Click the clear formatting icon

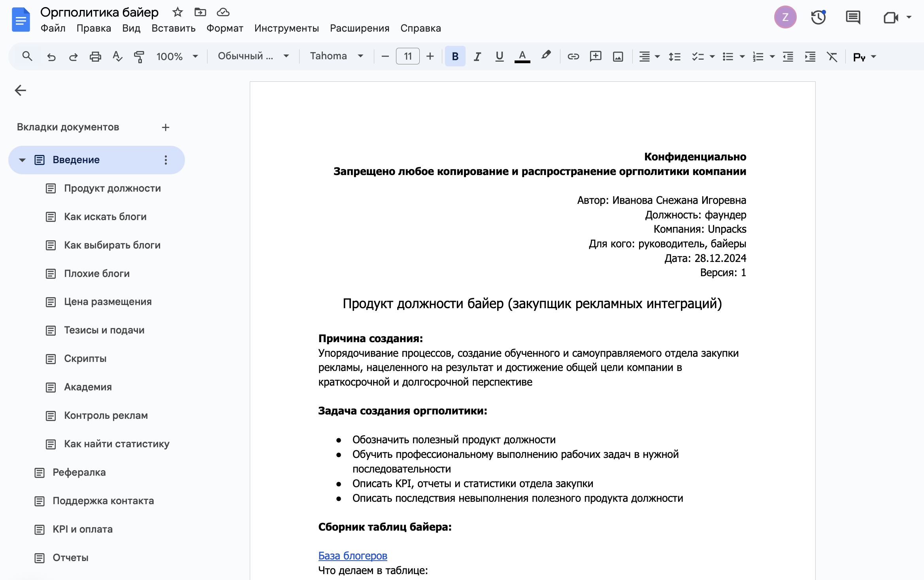pos(832,56)
